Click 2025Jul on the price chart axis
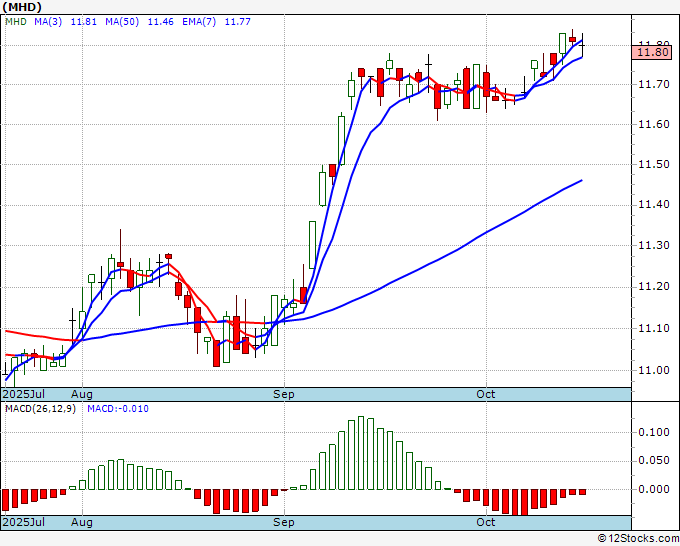Screen dimensions: 680x546 click(x=24, y=394)
